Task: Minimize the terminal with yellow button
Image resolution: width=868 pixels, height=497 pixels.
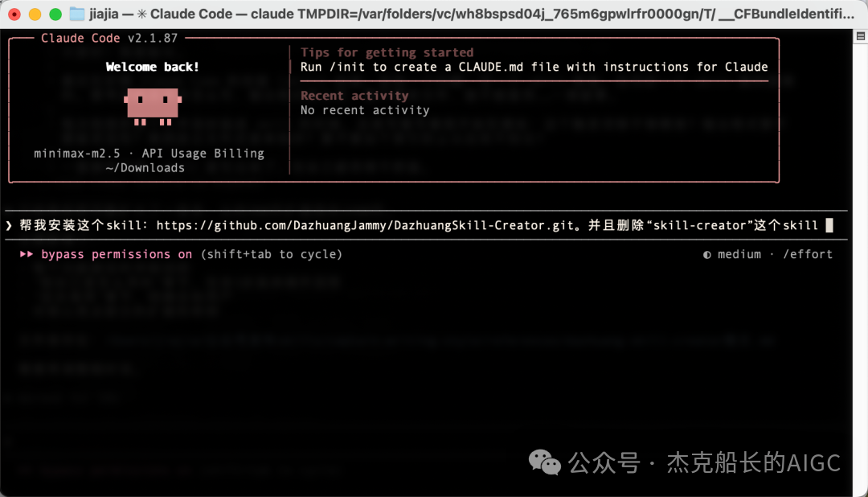Action: (35, 14)
